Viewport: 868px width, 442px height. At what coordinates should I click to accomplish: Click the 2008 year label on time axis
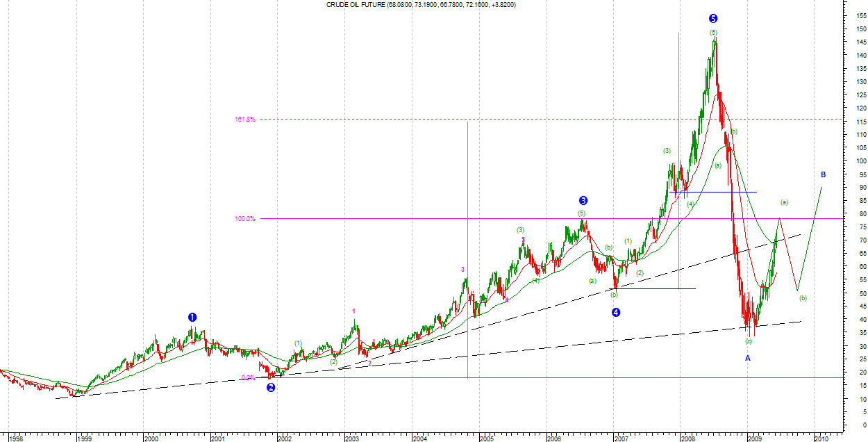tap(688, 439)
